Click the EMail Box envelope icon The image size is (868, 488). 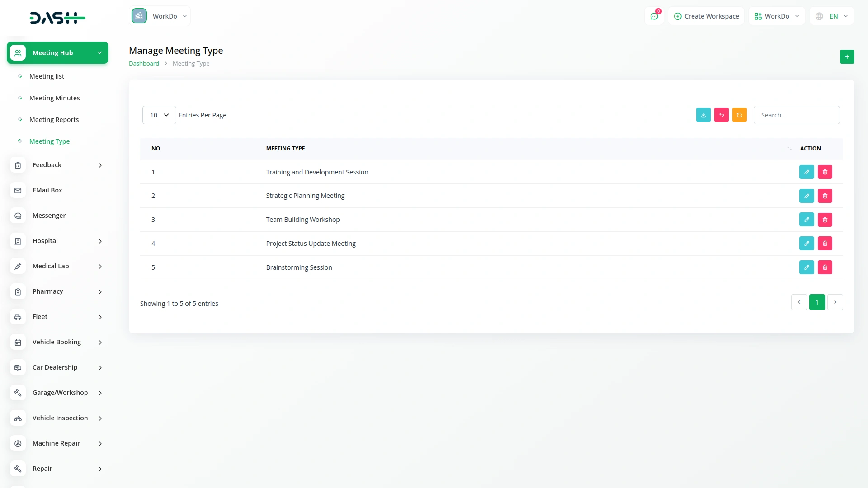click(x=18, y=191)
